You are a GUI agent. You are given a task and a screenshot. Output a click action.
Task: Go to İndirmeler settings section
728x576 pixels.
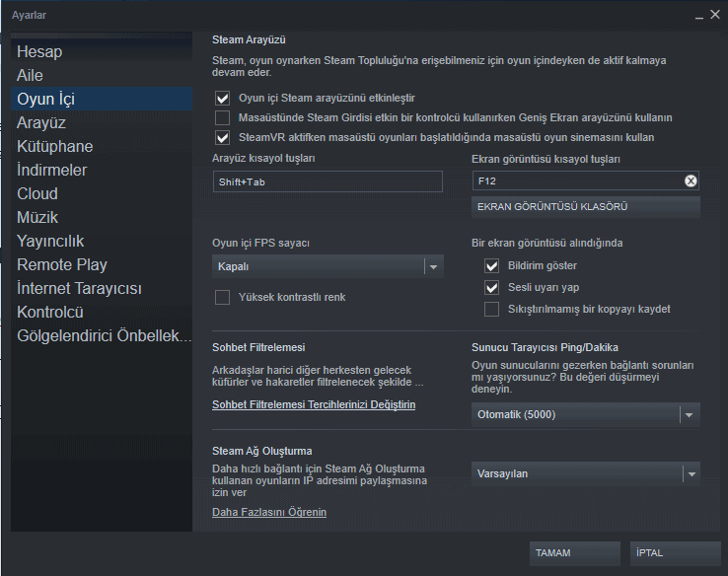pos(52,170)
